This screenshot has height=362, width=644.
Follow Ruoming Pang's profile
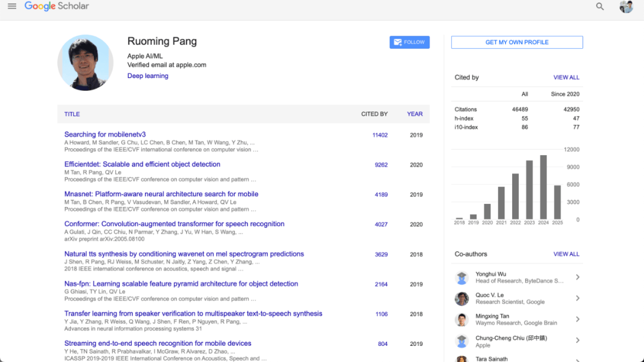[x=410, y=42]
